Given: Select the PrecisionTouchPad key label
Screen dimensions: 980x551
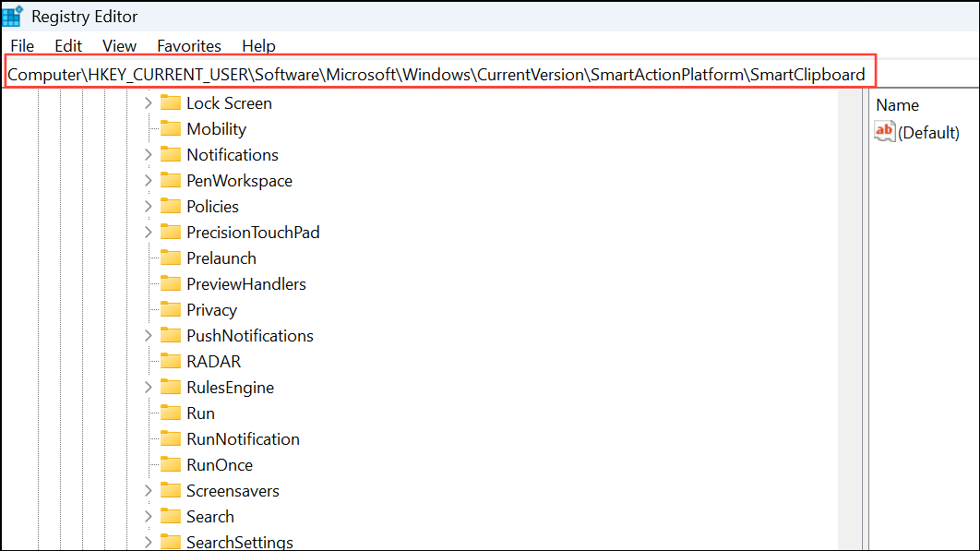Looking at the screenshot, I should (x=253, y=232).
